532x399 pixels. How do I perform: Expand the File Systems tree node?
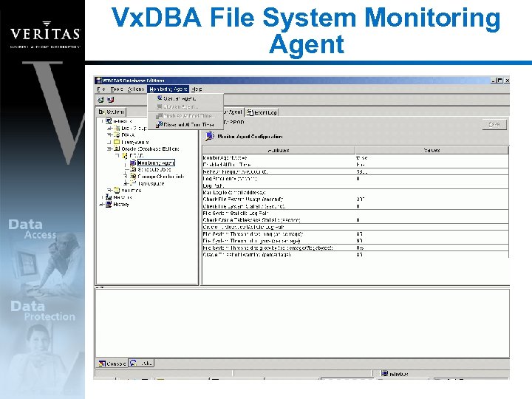109,142
